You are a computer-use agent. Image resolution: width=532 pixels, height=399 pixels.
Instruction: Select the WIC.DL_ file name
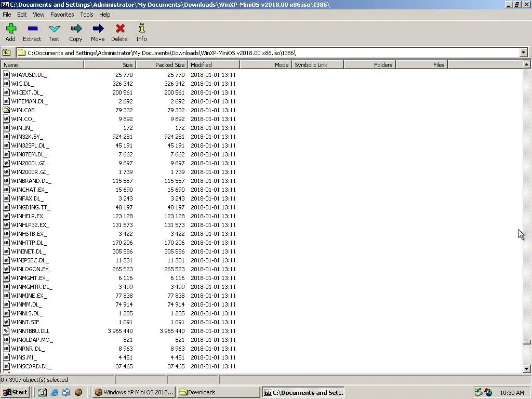(22, 84)
